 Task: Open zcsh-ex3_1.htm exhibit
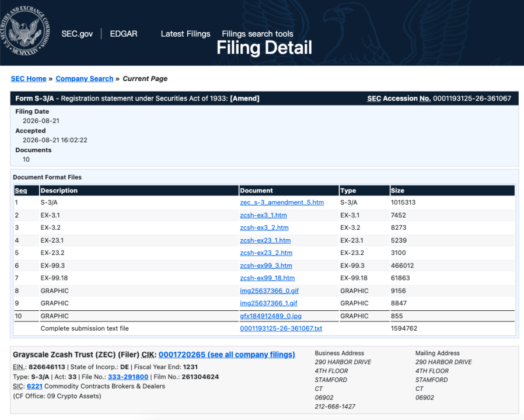click(x=263, y=215)
